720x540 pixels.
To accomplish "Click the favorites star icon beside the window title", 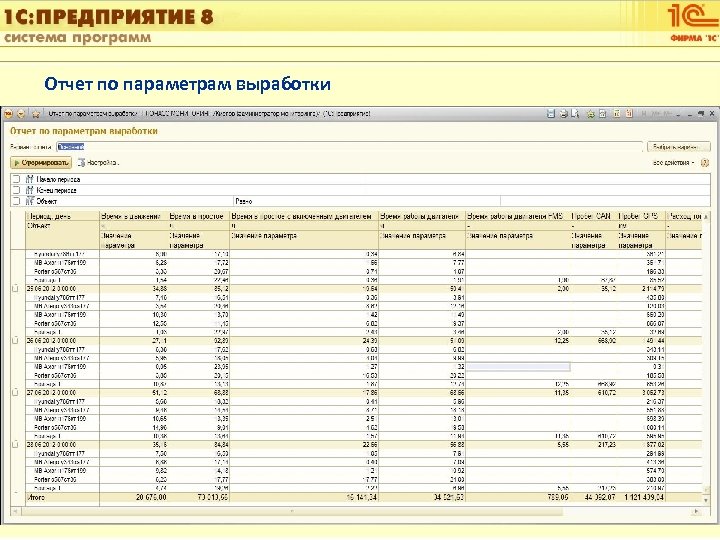I will (x=36, y=113).
